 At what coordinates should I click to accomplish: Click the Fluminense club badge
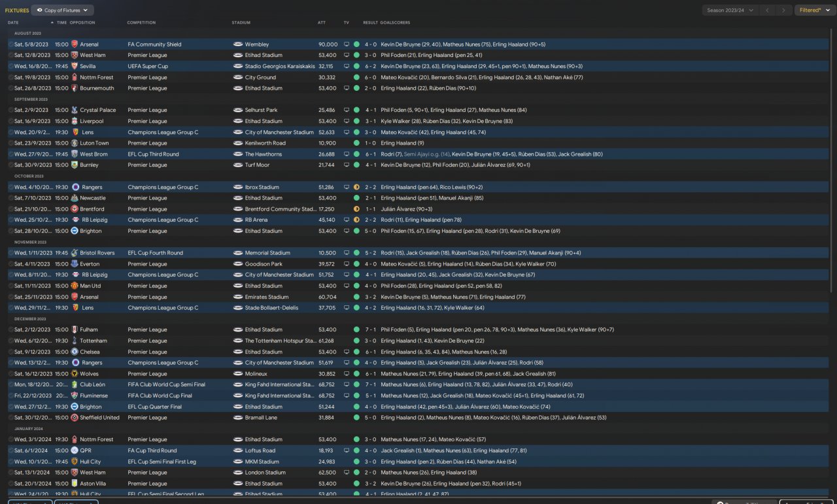coord(75,395)
